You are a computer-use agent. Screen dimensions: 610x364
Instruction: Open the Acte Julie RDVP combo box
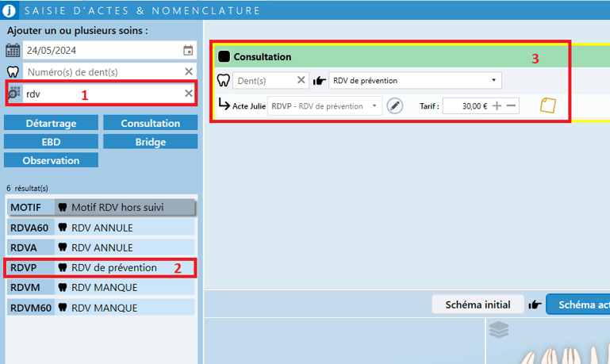click(x=325, y=105)
